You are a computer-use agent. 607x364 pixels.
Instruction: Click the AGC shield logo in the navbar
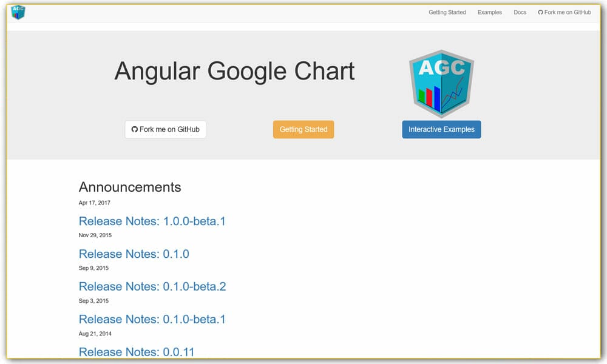[x=17, y=12]
